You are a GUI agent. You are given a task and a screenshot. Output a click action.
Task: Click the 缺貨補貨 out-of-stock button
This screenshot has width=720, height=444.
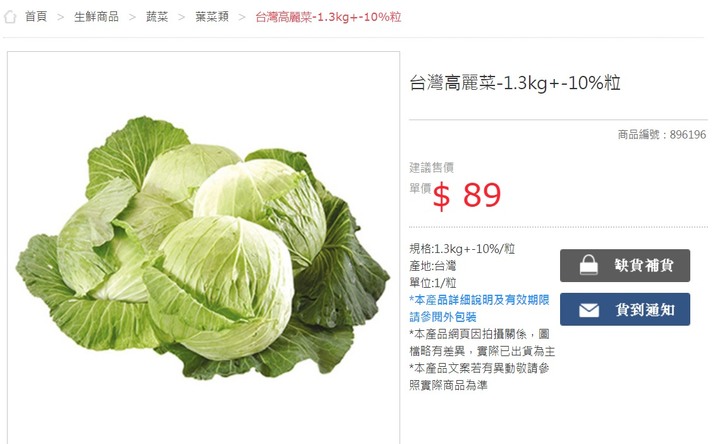click(625, 265)
